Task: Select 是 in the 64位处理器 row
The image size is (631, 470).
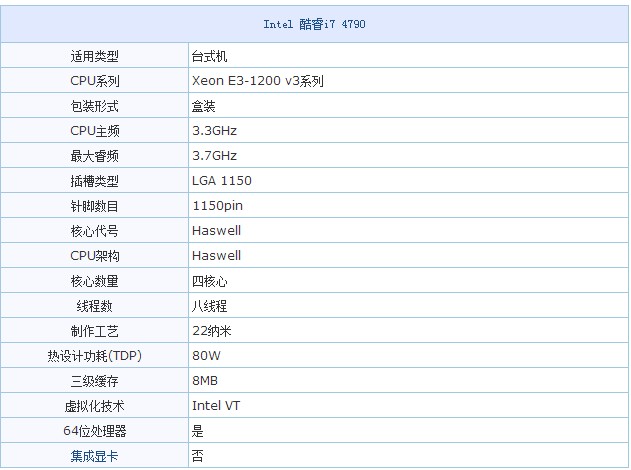Action: (x=198, y=431)
